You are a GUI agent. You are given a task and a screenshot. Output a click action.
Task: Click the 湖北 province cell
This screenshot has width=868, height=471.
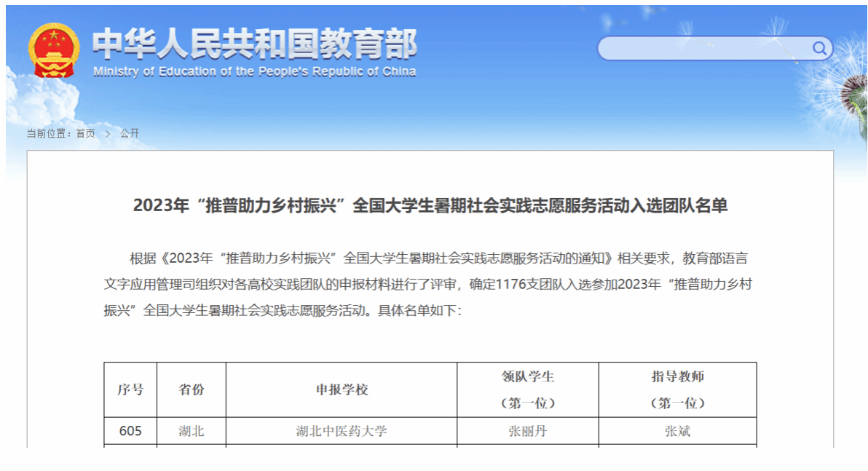[192, 431]
